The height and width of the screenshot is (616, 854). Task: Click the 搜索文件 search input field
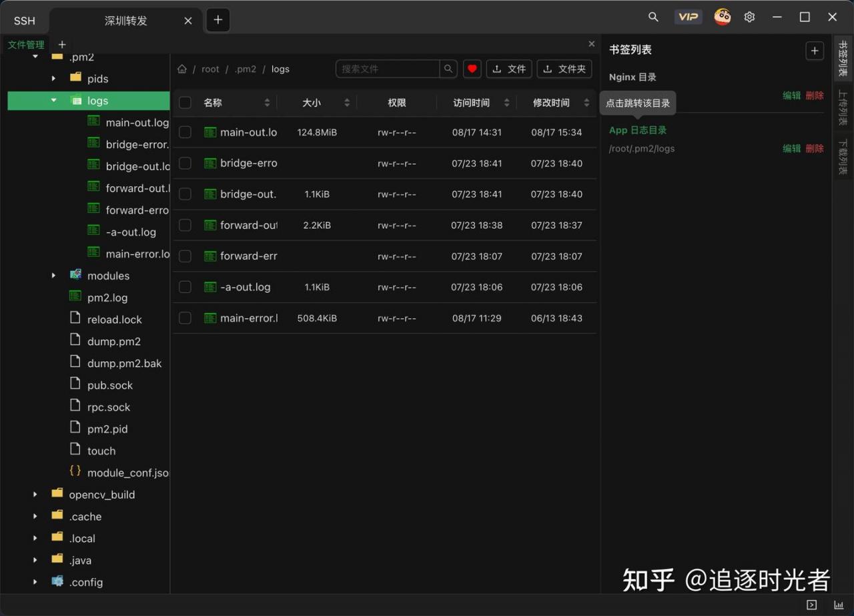pyautogui.click(x=388, y=69)
